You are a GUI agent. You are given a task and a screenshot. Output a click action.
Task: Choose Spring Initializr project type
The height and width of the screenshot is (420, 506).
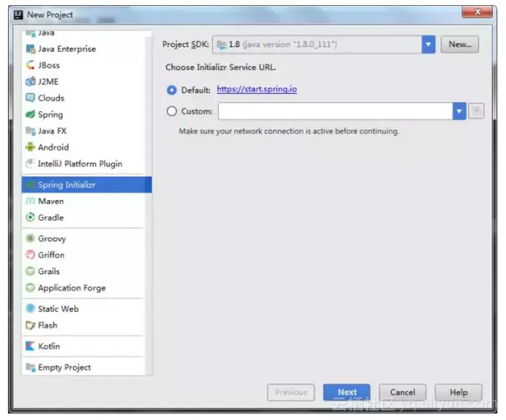(x=87, y=184)
